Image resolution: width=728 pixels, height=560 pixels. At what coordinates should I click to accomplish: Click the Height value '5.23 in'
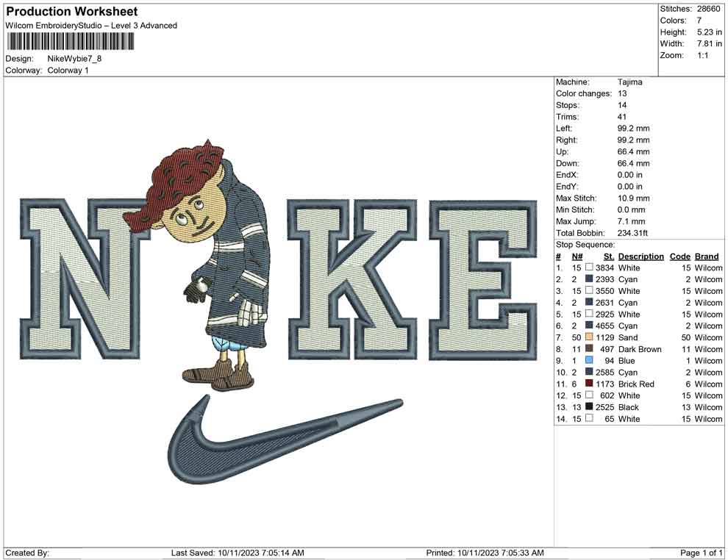point(709,32)
